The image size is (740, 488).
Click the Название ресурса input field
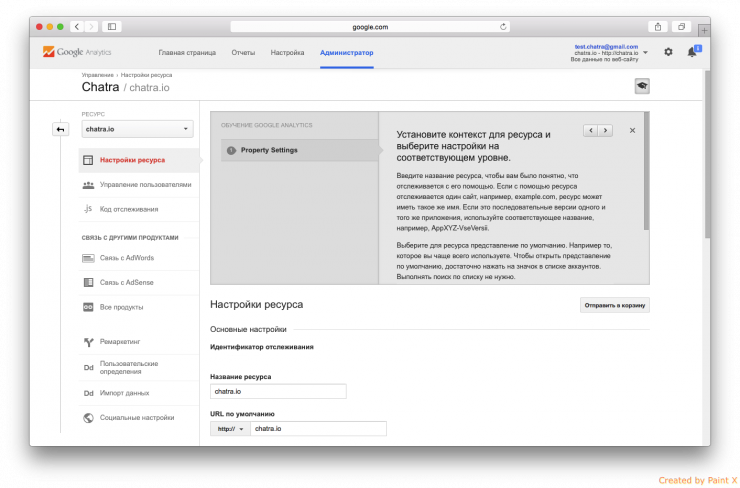[x=278, y=391]
